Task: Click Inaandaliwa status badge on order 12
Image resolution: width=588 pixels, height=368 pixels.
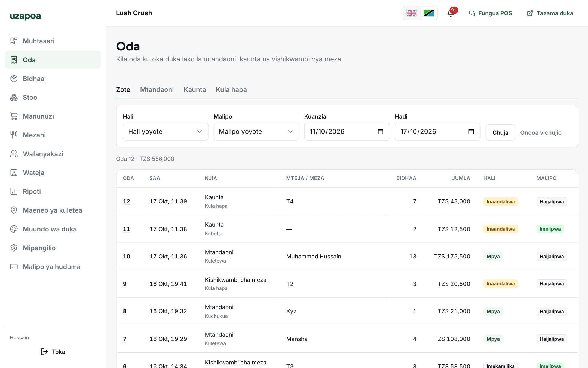Action: pos(501,202)
